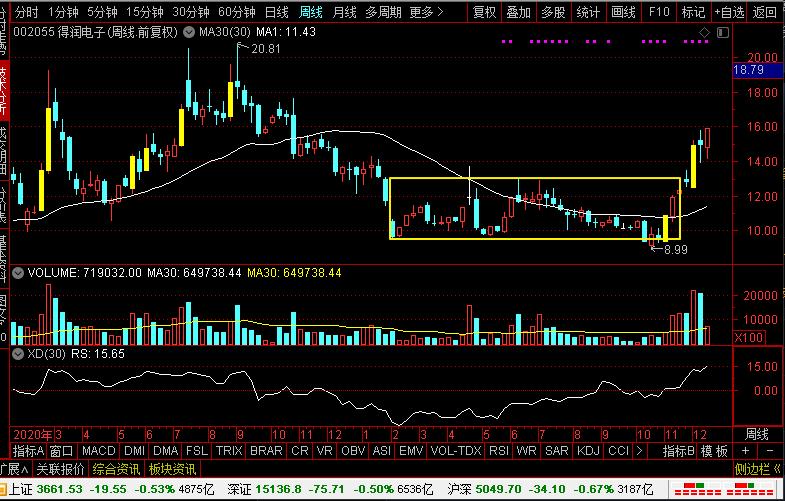Switch chart to 月线 monthly period

coord(344,12)
